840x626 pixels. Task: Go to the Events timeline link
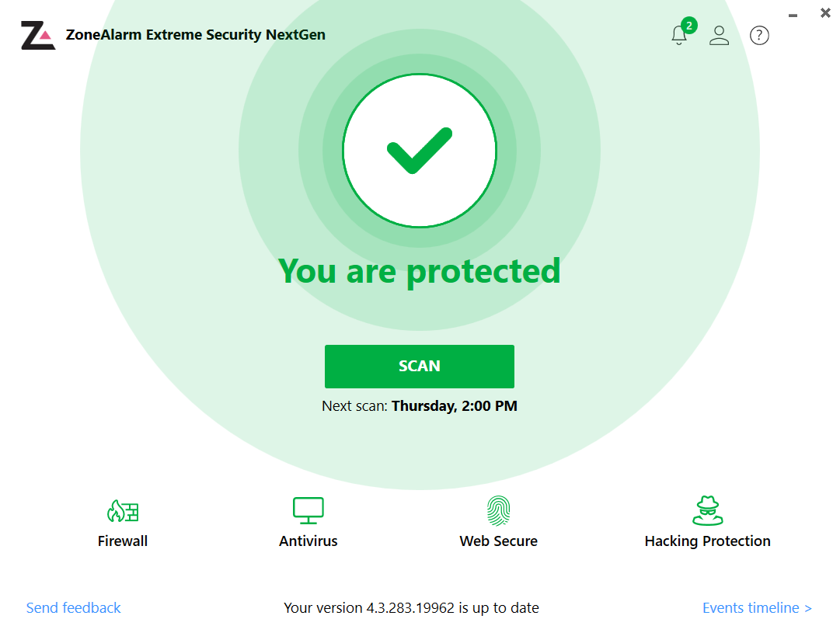click(x=757, y=607)
